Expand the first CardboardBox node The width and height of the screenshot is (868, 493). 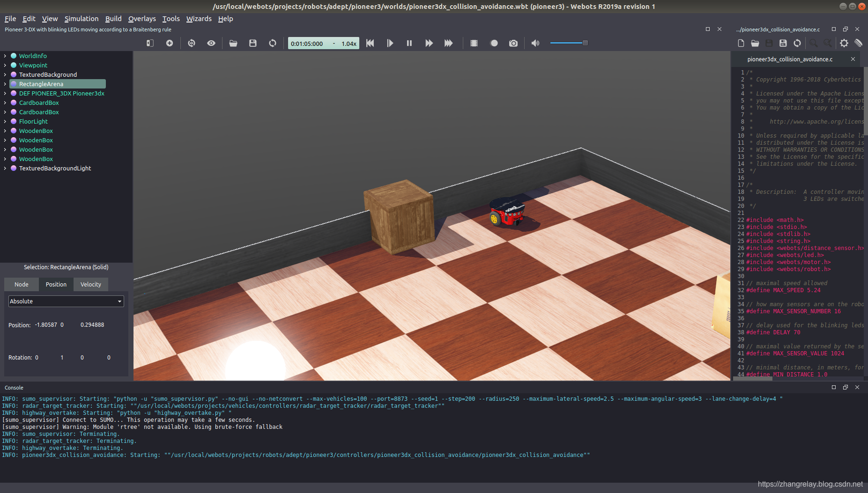pyautogui.click(x=5, y=103)
